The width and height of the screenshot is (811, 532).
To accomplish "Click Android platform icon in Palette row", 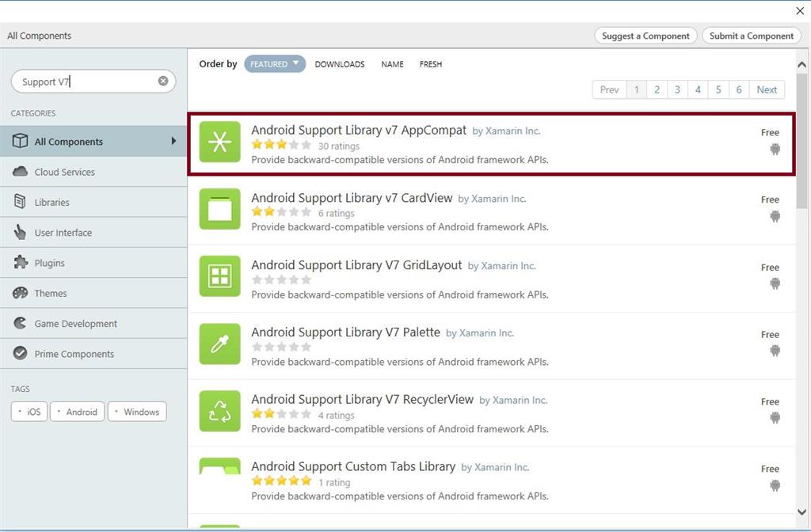I will [775, 351].
